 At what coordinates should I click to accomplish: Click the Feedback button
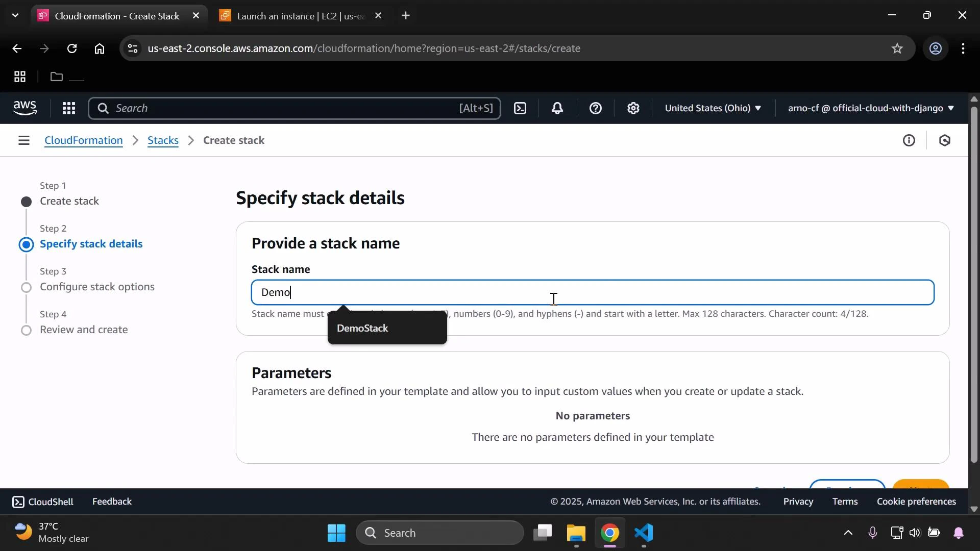(x=112, y=502)
